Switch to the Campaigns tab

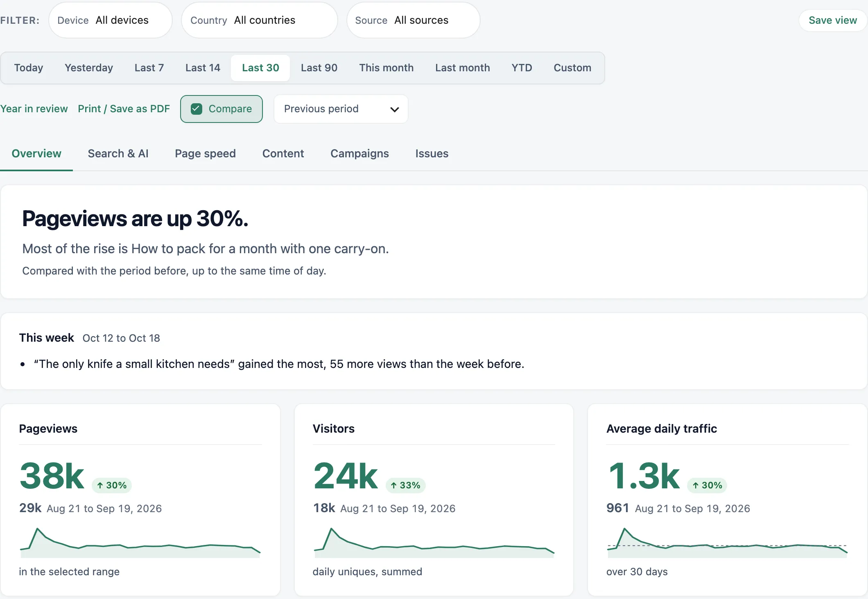tap(359, 154)
